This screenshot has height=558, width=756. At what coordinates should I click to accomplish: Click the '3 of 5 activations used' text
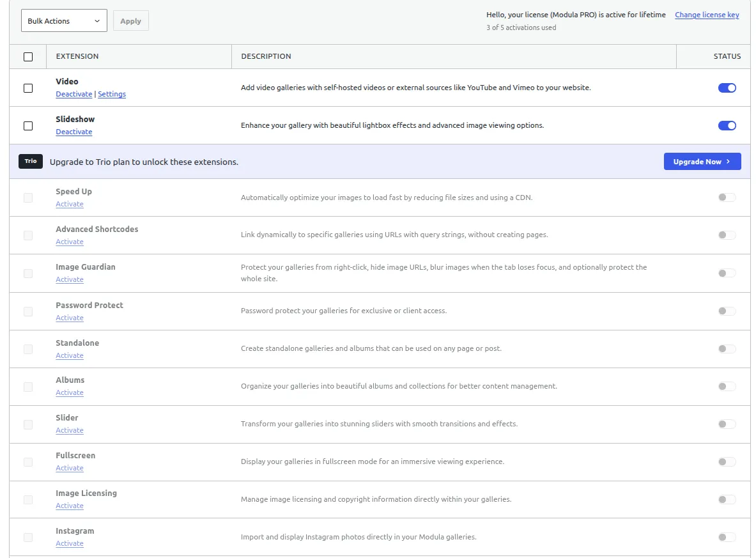point(521,27)
